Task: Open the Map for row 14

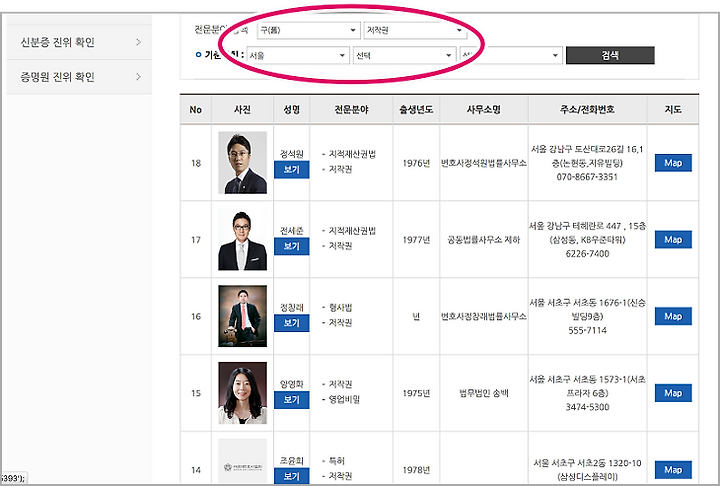Action: 673,470
